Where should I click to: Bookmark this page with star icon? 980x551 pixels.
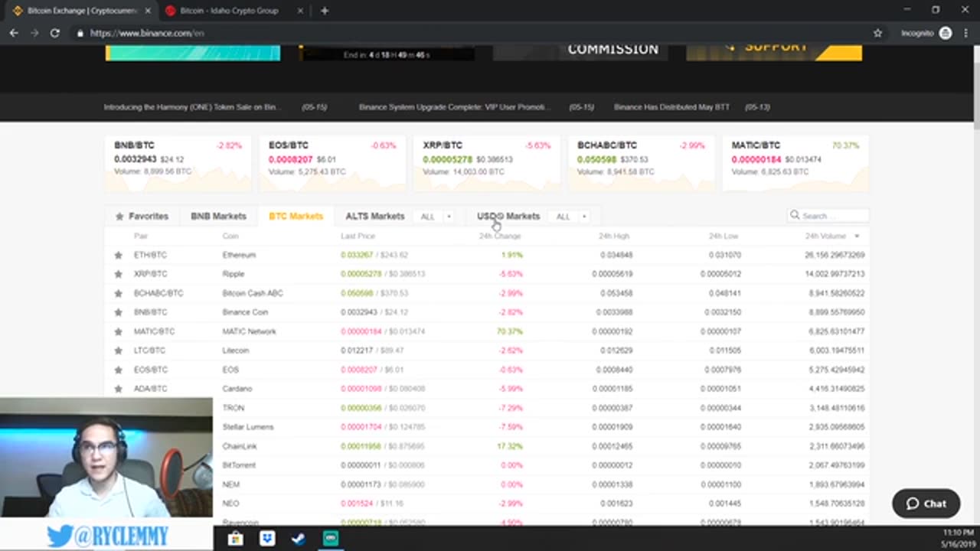pyautogui.click(x=878, y=33)
